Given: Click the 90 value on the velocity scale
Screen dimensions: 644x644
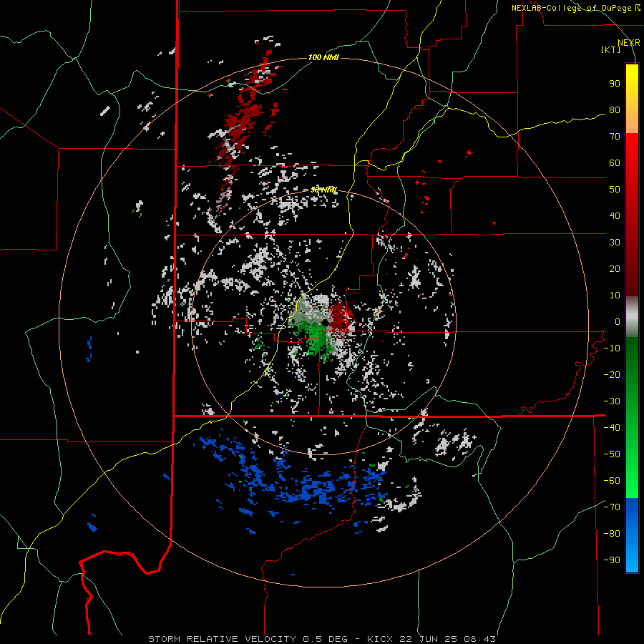Looking at the screenshot, I should [615, 84].
